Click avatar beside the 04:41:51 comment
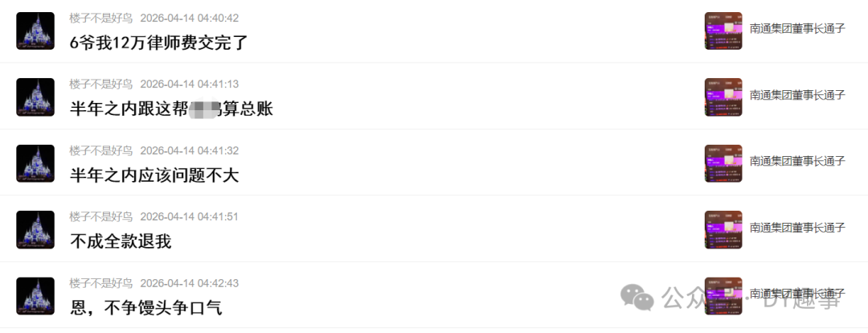The image size is (868, 333). [35, 229]
